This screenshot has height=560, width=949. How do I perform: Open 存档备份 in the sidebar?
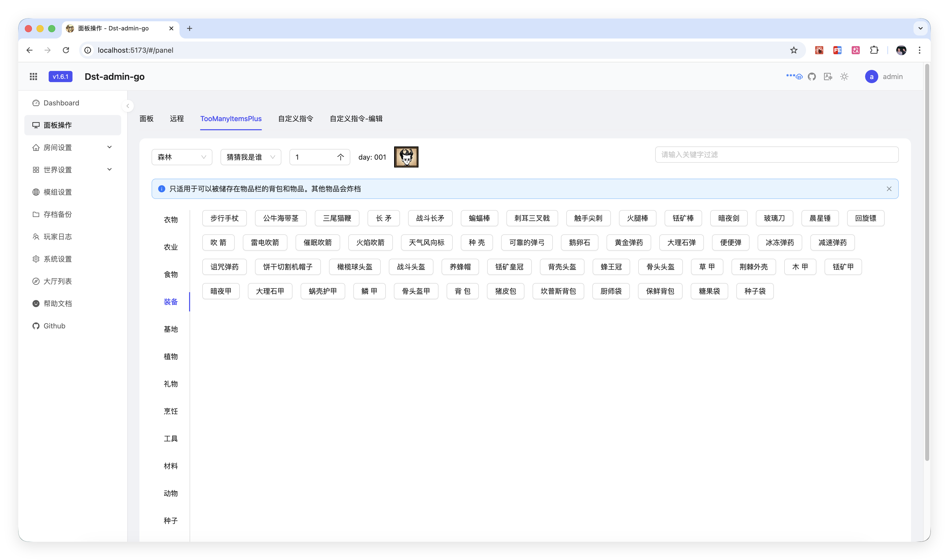(x=72, y=214)
